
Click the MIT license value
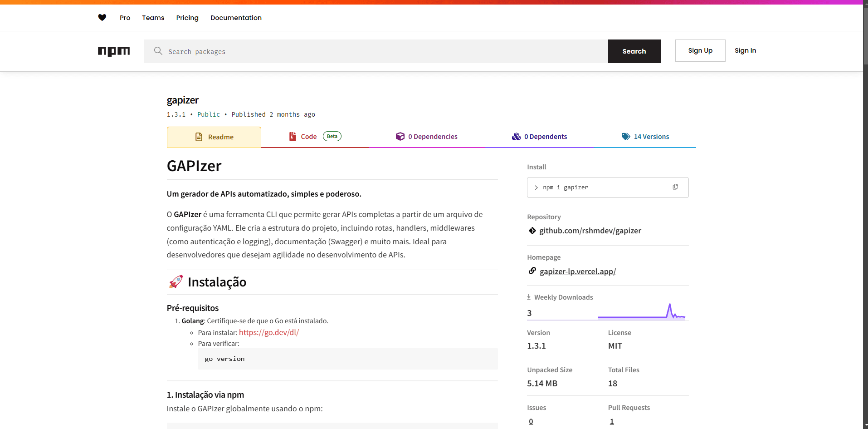coord(615,345)
